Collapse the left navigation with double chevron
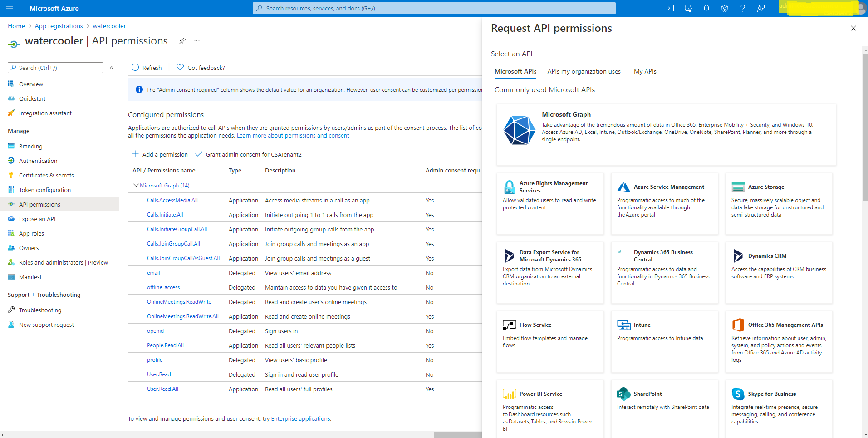Viewport: 868px width, 438px height. pyautogui.click(x=112, y=68)
